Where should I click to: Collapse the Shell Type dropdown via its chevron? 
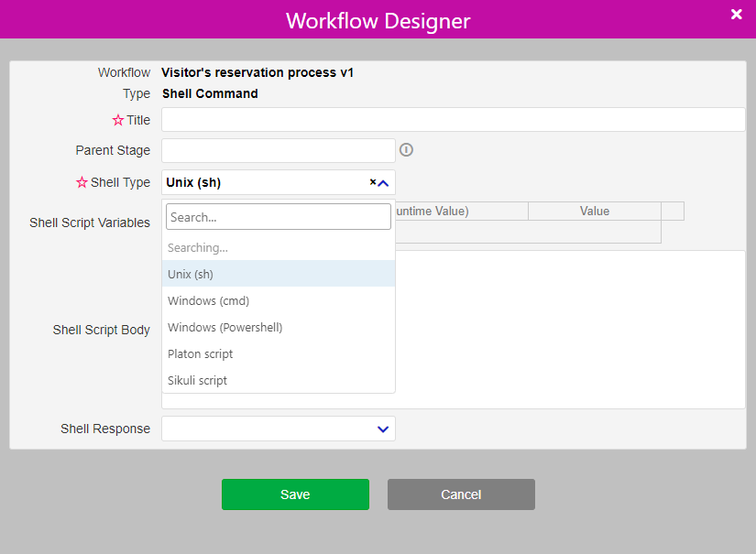click(x=383, y=182)
